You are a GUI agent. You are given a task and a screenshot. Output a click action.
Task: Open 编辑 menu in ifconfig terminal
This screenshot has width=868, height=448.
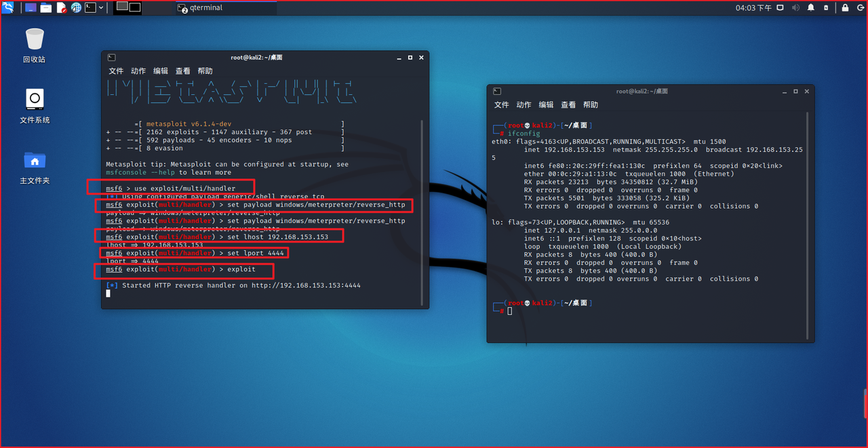click(546, 105)
